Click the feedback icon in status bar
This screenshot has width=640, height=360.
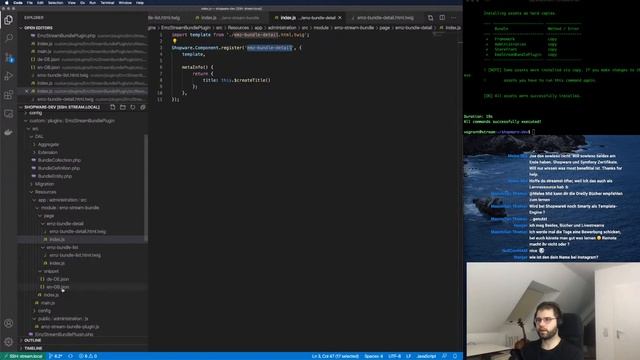click(444, 356)
